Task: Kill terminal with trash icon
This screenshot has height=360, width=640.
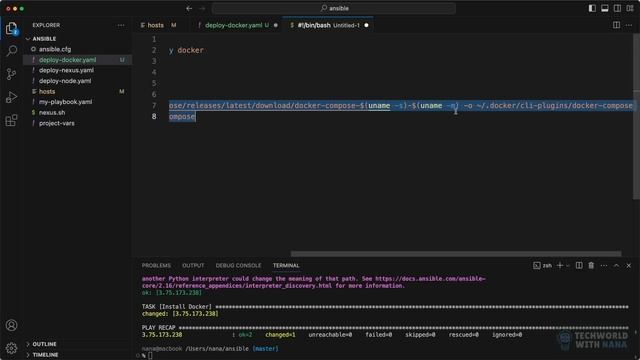Action: [x=591, y=265]
